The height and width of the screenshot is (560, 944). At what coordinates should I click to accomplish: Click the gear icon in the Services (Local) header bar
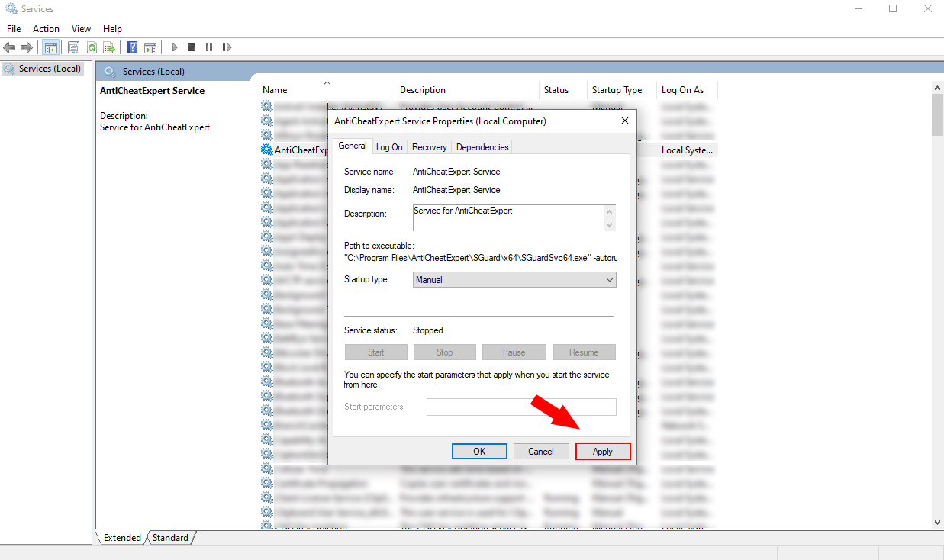[x=110, y=72]
